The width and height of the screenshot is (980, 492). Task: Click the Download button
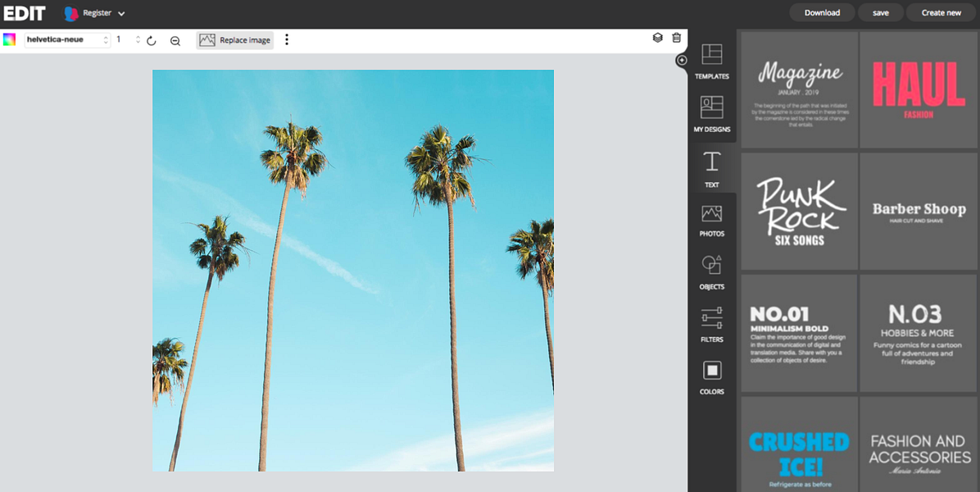click(822, 12)
